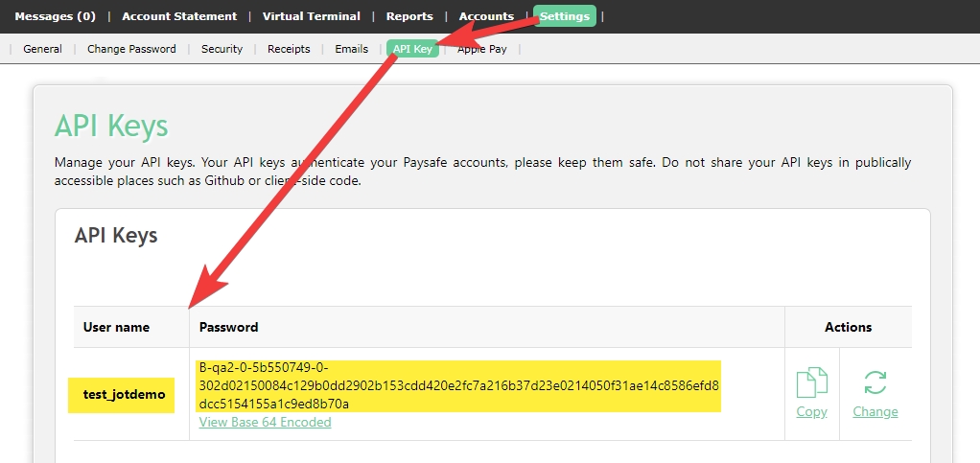Go to Account Statement
The image size is (980, 463).
tap(179, 16)
